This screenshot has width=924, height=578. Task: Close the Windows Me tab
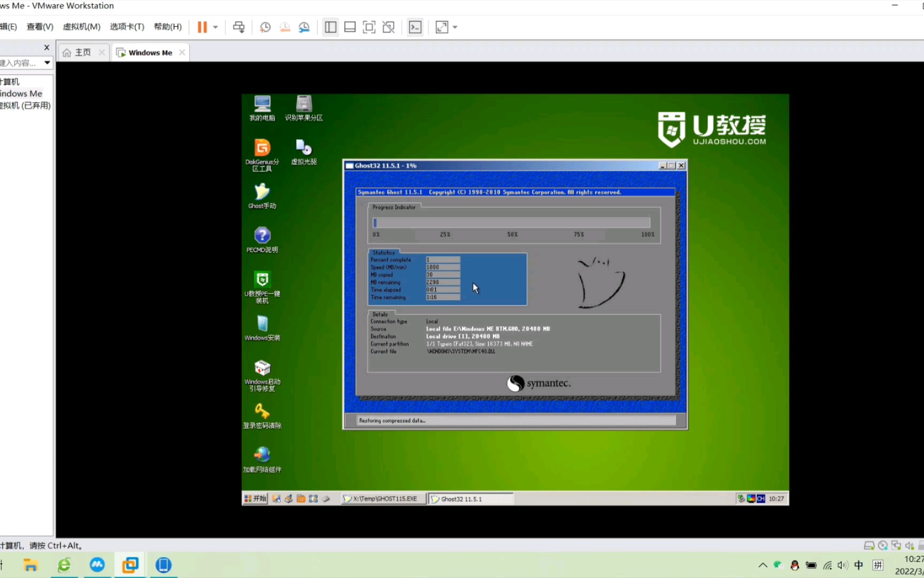point(182,52)
